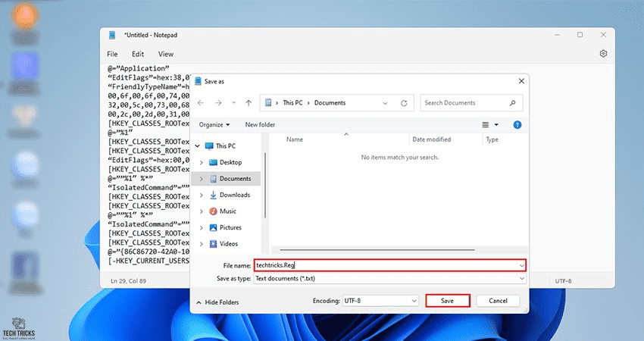Click Hide Folders toggle
The width and height of the screenshot is (644, 341).
[x=217, y=302]
